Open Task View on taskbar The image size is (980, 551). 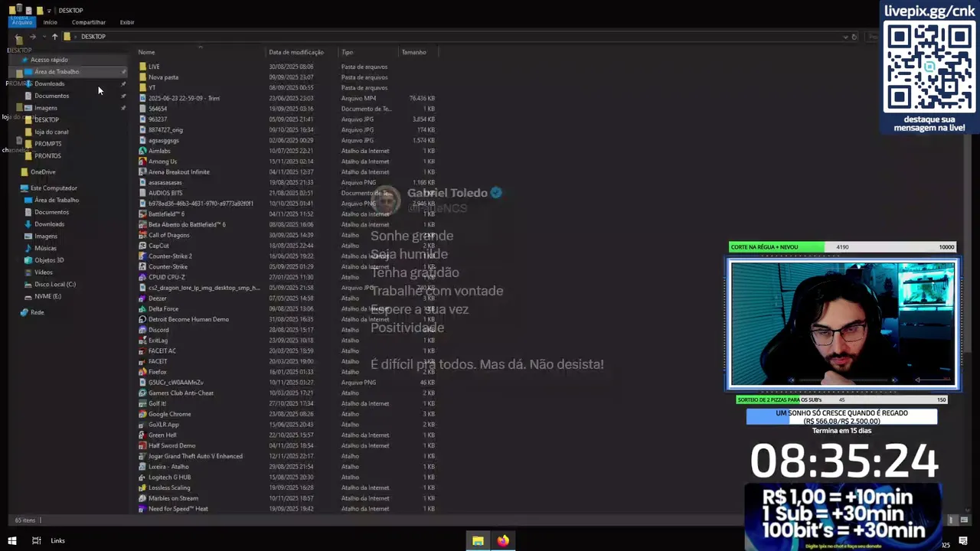click(36, 540)
